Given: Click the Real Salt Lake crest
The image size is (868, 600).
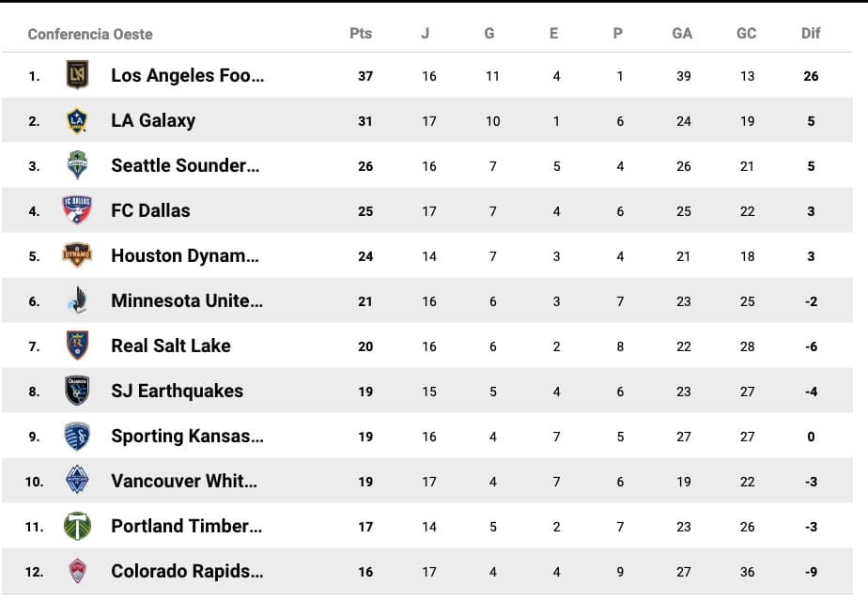Looking at the screenshot, I should pos(77,346).
